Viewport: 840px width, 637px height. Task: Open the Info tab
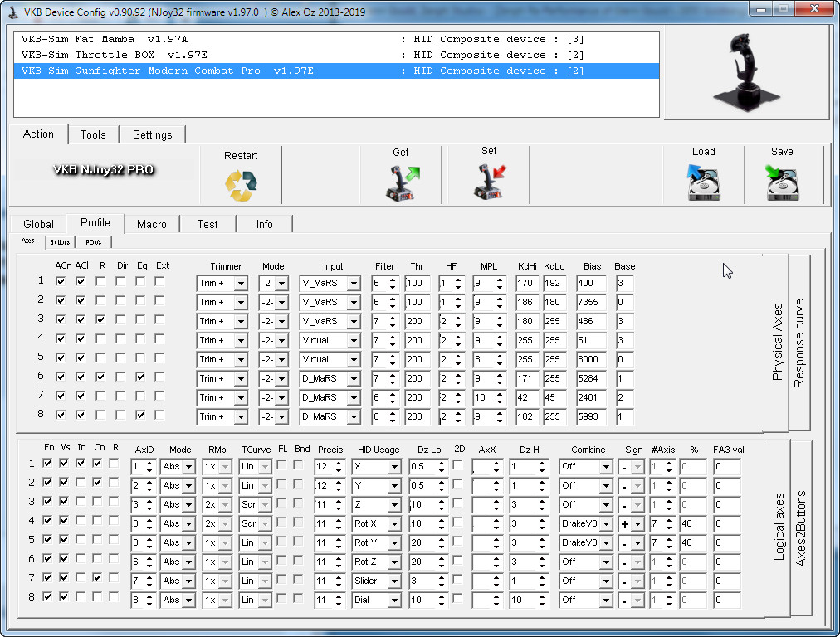pyautogui.click(x=264, y=224)
